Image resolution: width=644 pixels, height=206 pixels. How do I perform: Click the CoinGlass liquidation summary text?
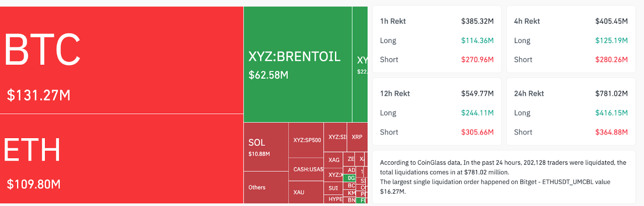[x=503, y=177]
